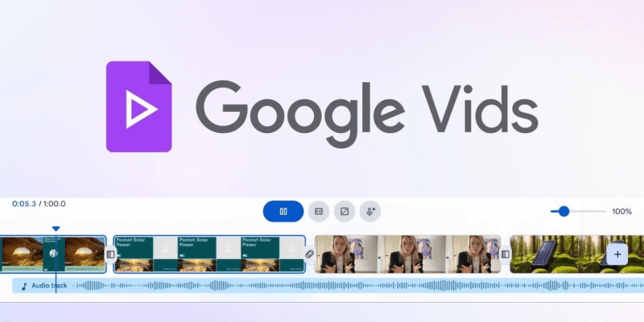Click the music note icon on the Audio track
Image resolution: width=644 pixels, height=322 pixels.
(x=24, y=286)
